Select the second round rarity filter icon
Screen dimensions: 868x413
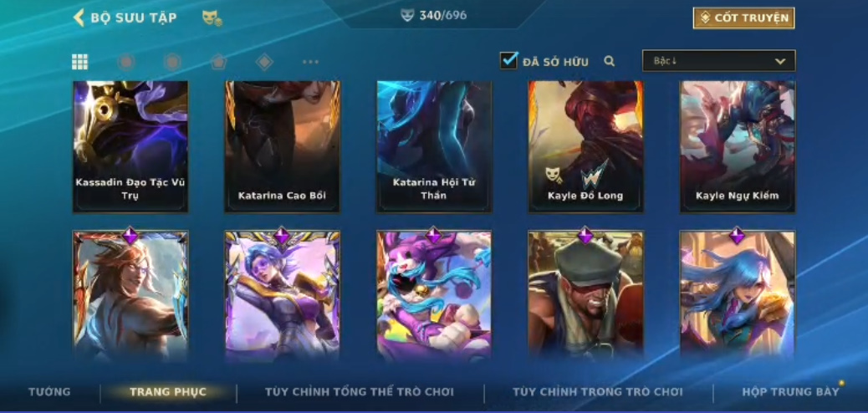point(173,62)
